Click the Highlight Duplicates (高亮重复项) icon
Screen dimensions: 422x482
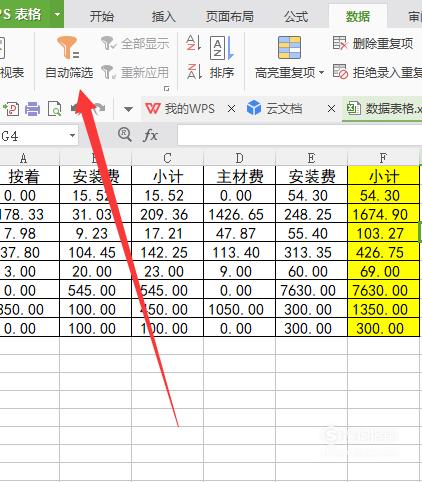(x=289, y=48)
